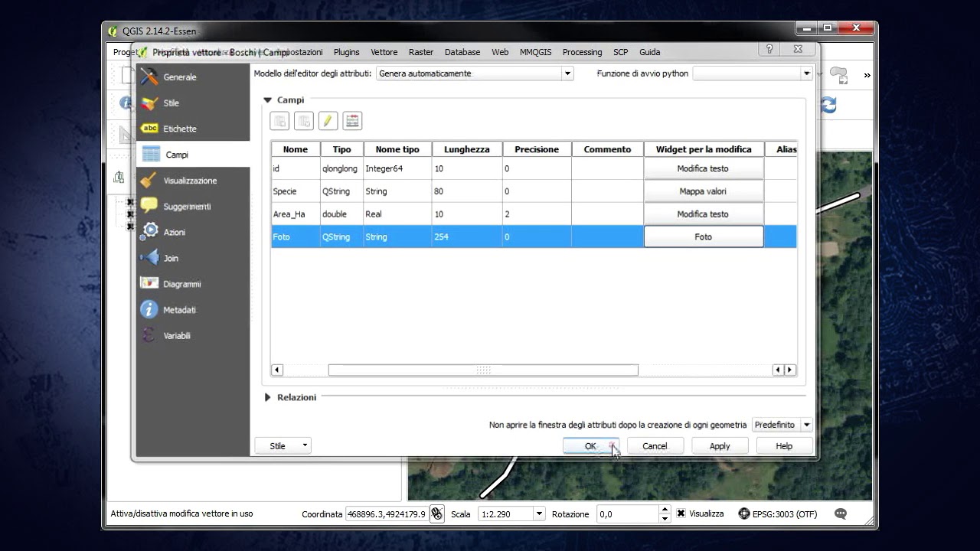Viewport: 980px width, 551px height.
Task: Select the Integer64 type cell
Action: coord(397,168)
